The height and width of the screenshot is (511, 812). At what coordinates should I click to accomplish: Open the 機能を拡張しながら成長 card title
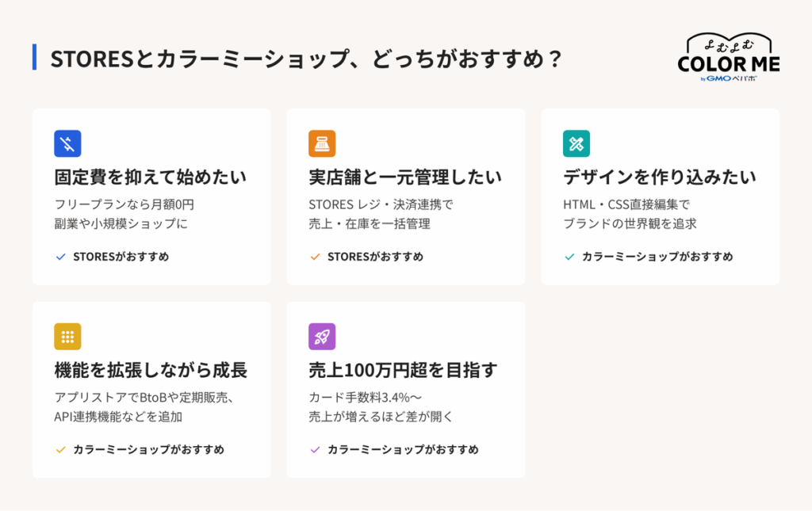tap(151, 370)
